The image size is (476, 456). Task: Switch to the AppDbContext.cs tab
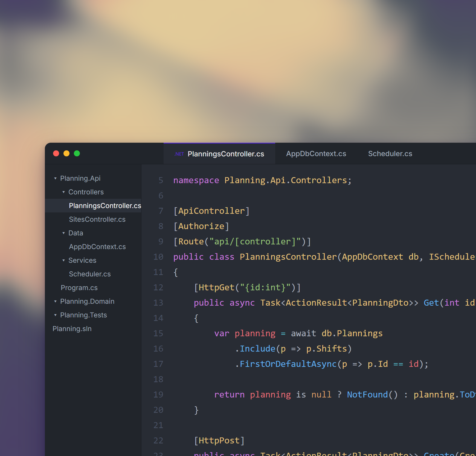pyautogui.click(x=316, y=154)
